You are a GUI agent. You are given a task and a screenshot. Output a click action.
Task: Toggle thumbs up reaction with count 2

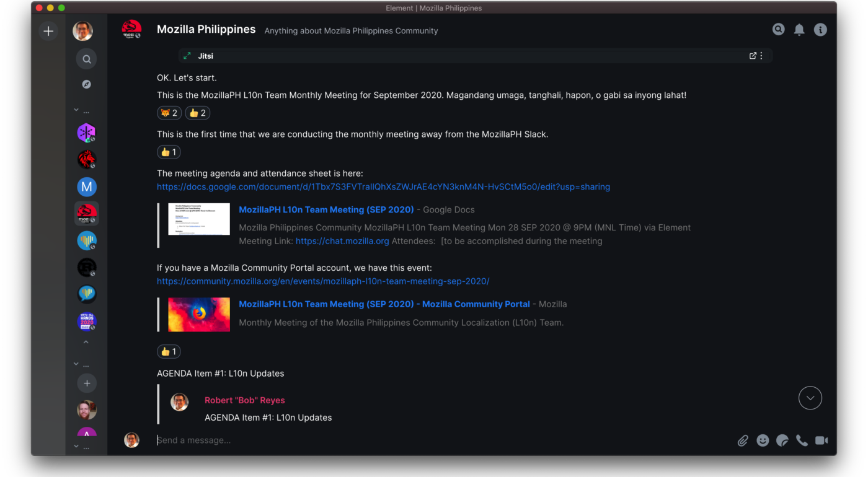click(x=198, y=113)
